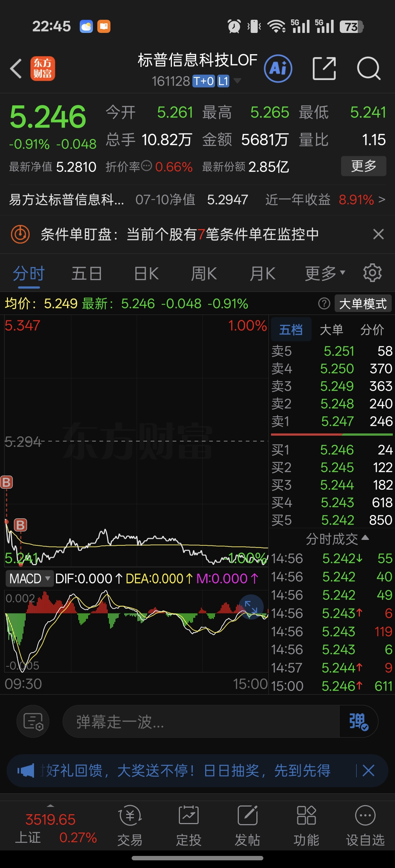Open the 功能 functions icon
This screenshot has height=868, width=395.
(x=306, y=826)
